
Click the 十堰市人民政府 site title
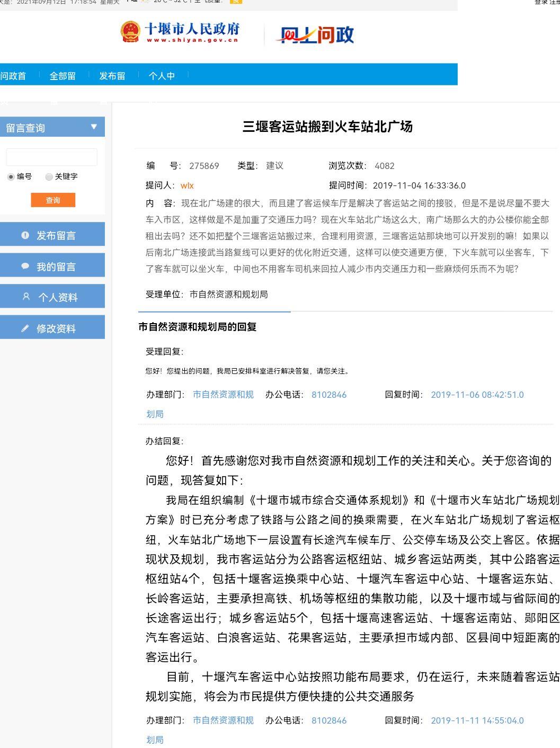(192, 32)
